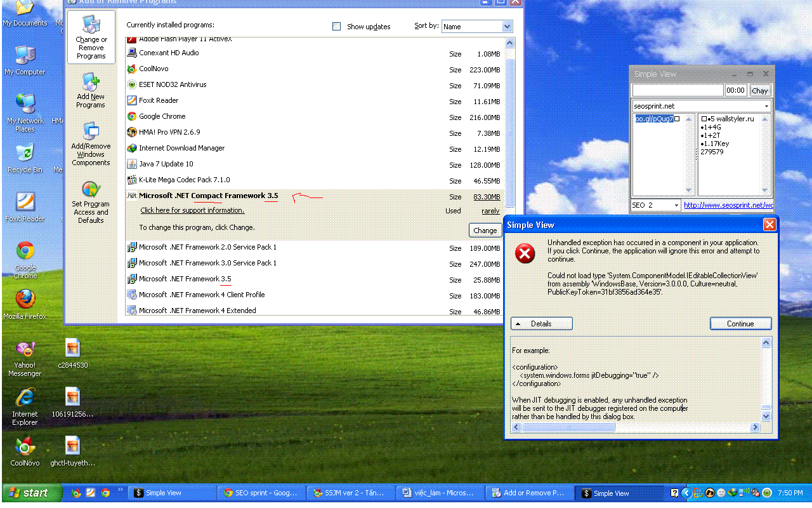The height and width of the screenshot is (508, 812).
Task: Select Java 7 Update 10 program icon
Action: pyautogui.click(x=132, y=164)
